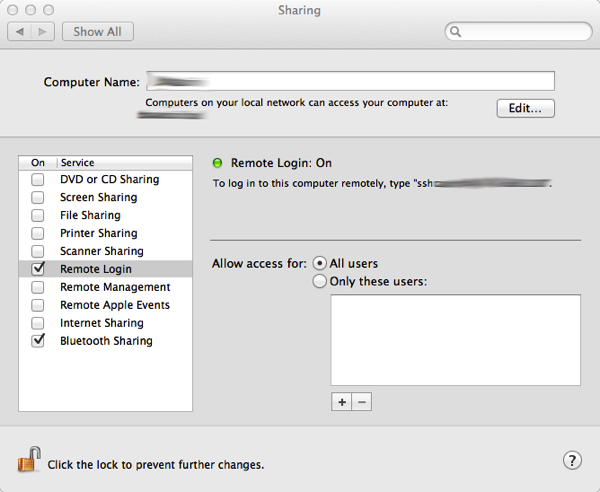Viewport: 600px width, 492px height.
Task: Enable Remote Management checkbox
Action: [x=38, y=287]
